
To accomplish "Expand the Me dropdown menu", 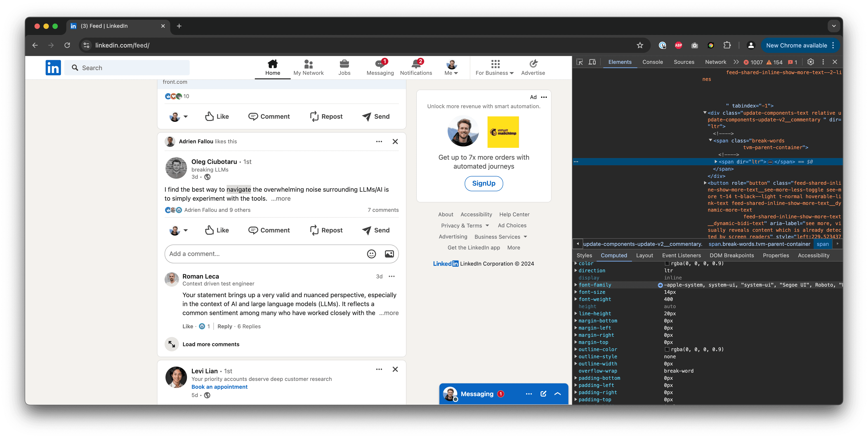I will [451, 67].
